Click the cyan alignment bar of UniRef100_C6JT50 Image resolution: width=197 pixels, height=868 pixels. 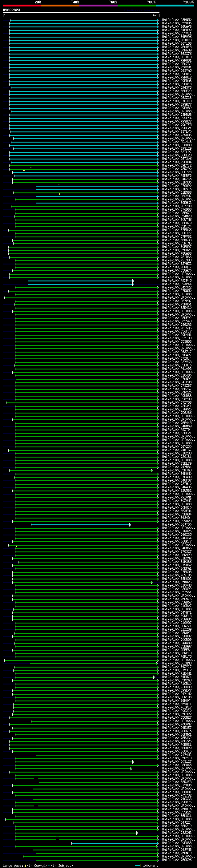pos(81,525)
